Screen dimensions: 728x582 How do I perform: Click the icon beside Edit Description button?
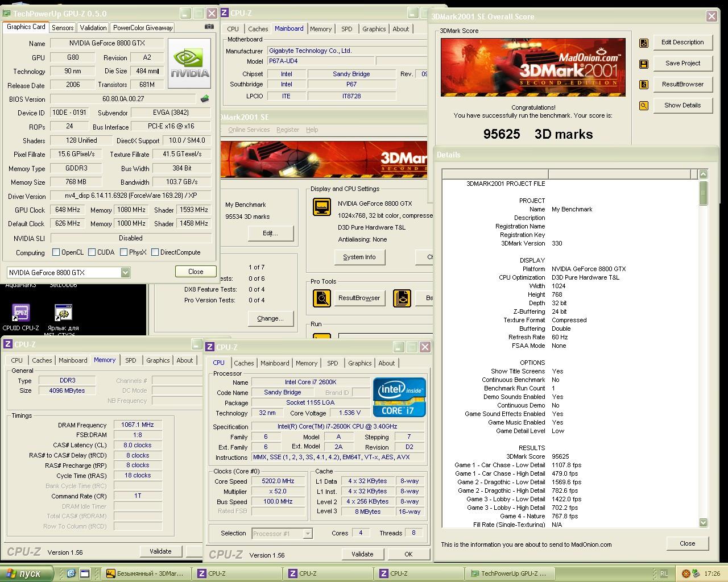(644, 43)
